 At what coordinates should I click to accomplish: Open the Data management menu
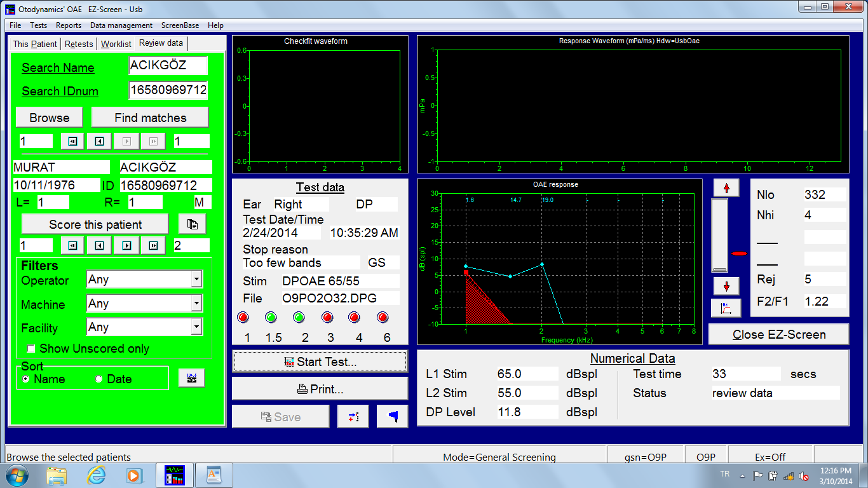click(x=121, y=25)
